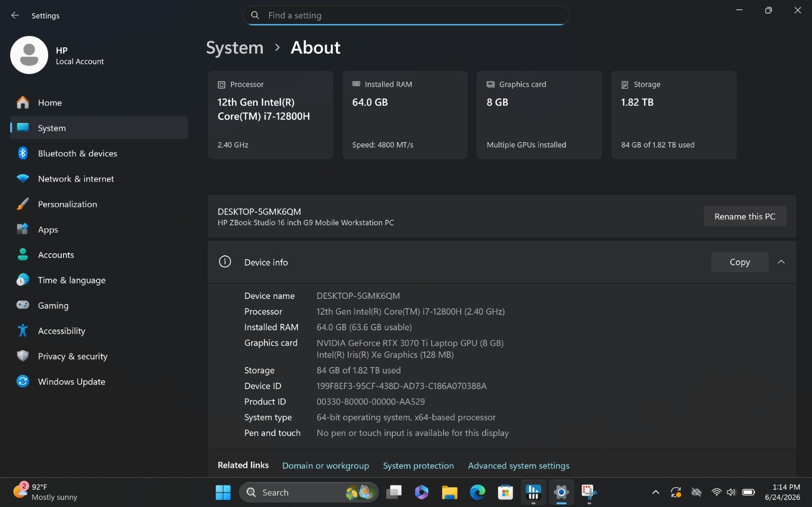
Task: Open the weather widget showing 92°F
Action: click(x=46, y=492)
